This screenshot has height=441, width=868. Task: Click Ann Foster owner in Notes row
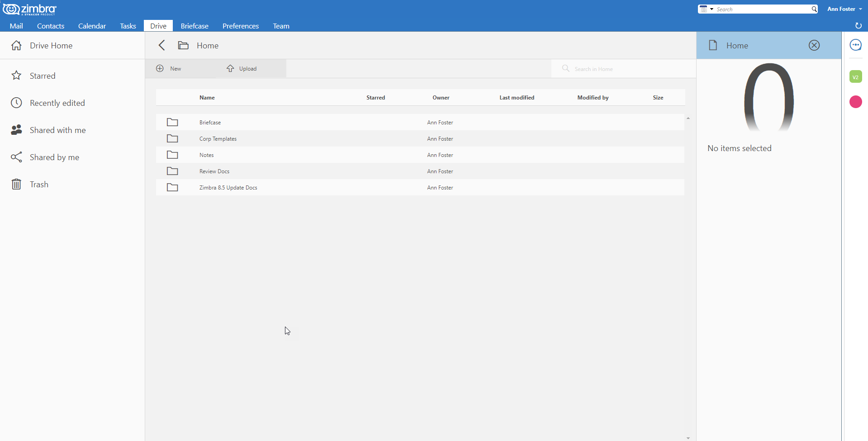click(x=440, y=155)
